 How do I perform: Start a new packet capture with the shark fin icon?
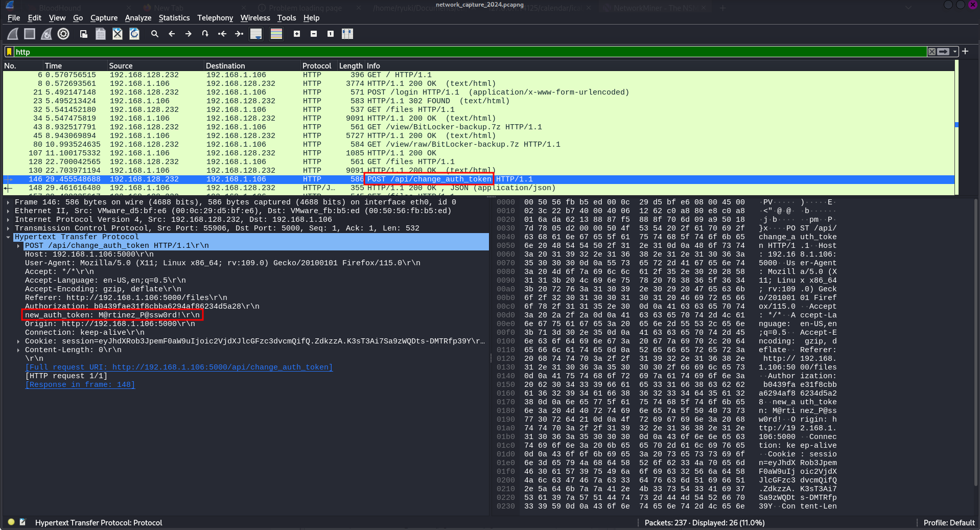pos(13,34)
